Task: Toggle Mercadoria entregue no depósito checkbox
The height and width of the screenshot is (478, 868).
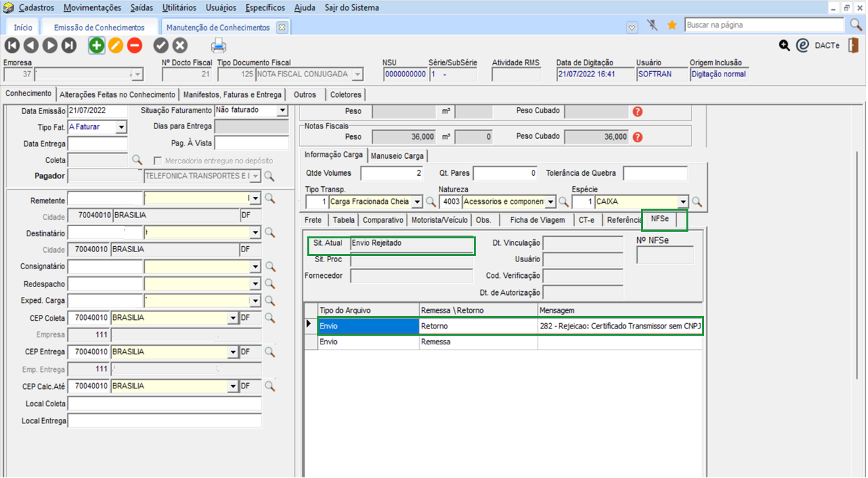Action: click(158, 161)
